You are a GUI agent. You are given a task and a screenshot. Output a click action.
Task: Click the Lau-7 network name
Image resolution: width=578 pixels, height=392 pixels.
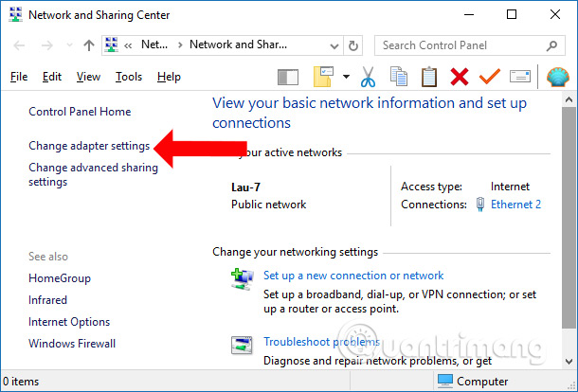(x=245, y=187)
